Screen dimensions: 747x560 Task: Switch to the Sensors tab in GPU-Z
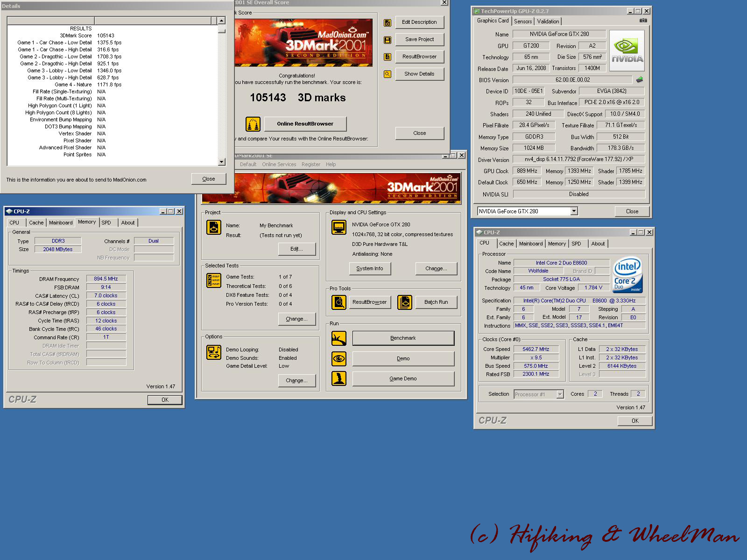523,21
